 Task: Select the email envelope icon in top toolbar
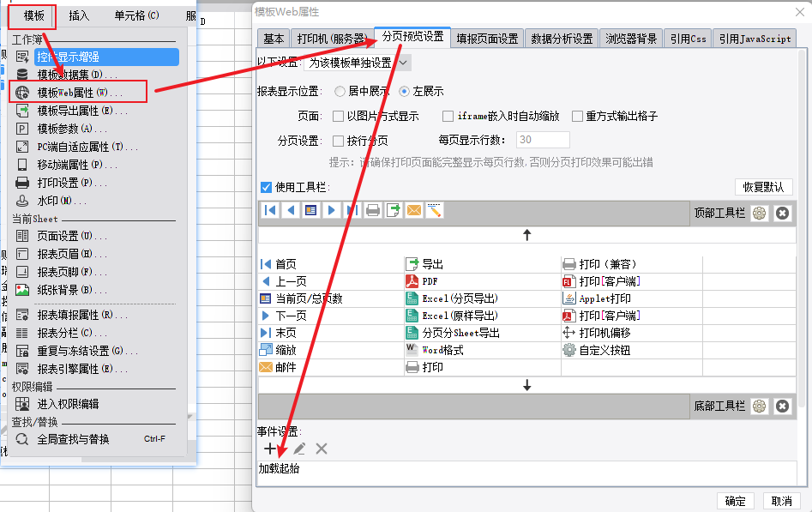[414, 210]
